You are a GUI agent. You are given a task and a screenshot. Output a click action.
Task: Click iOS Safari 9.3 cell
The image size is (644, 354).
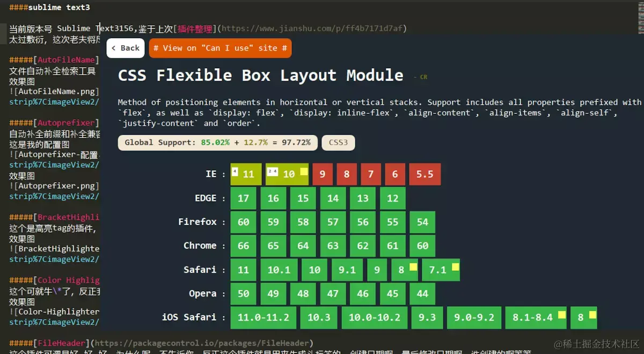(427, 317)
